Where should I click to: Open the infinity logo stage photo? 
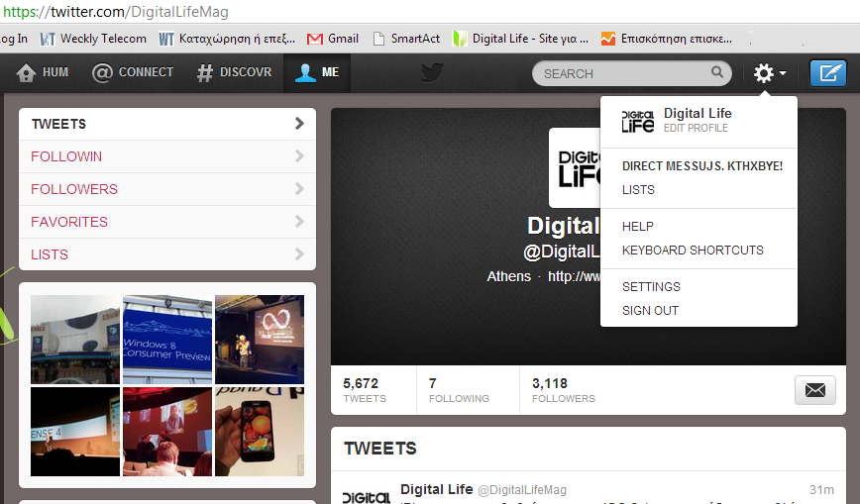point(260,340)
